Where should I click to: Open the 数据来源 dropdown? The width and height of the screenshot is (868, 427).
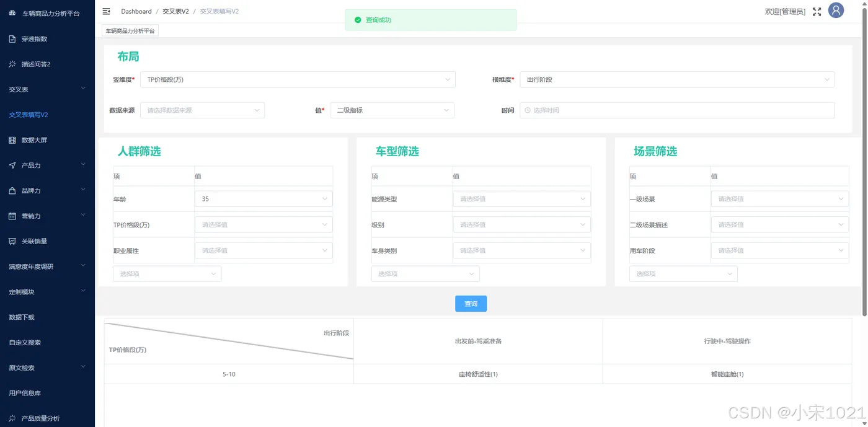coord(202,110)
